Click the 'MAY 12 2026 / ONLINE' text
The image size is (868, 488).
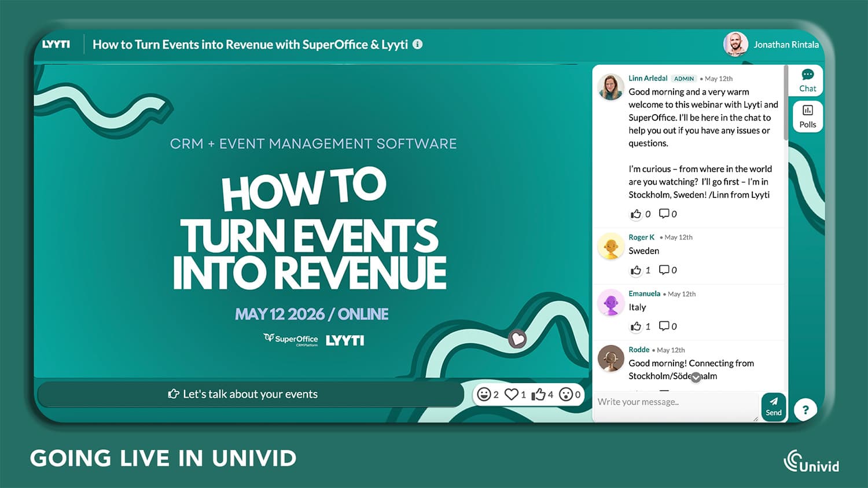tap(311, 314)
